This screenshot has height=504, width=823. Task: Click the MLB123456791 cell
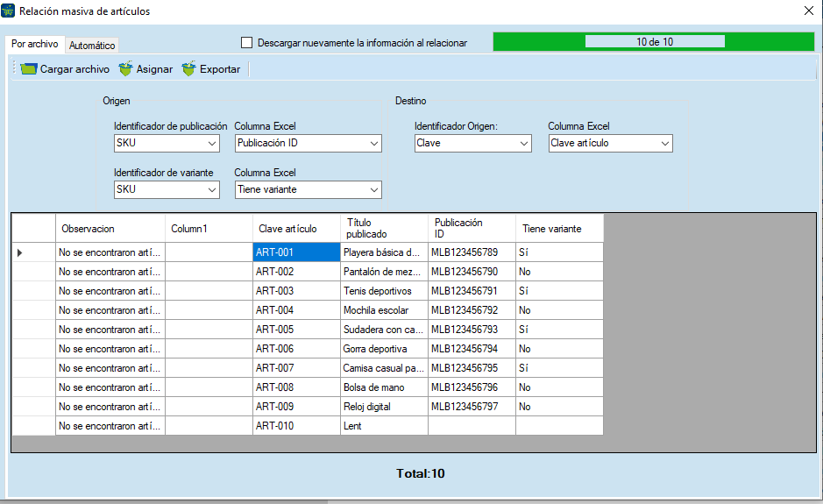pos(472,291)
